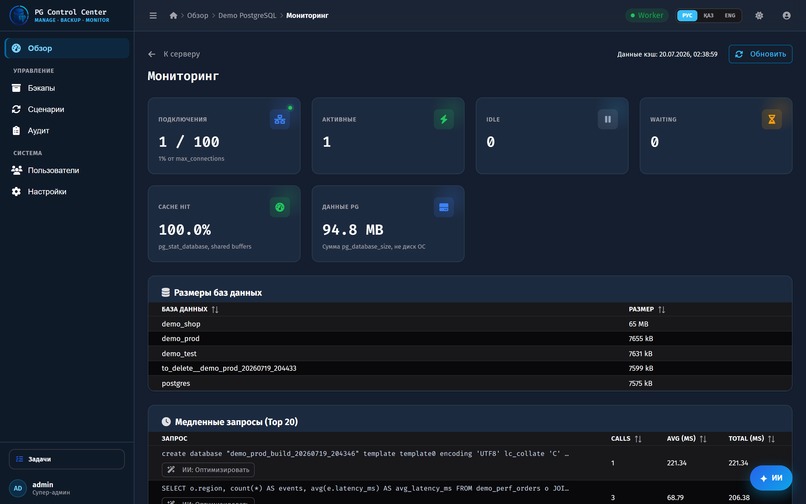Click the Cache Hit 100.0% card
Screen dimensions: 806x504
(224, 224)
